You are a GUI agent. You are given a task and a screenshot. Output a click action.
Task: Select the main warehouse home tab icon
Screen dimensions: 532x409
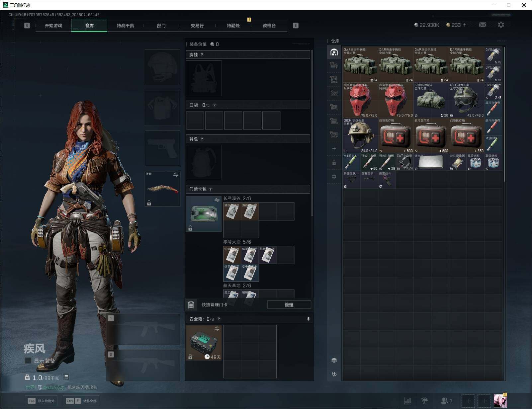click(x=334, y=52)
